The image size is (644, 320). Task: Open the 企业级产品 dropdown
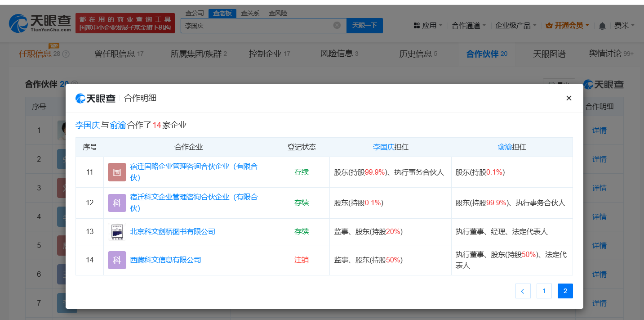515,26
